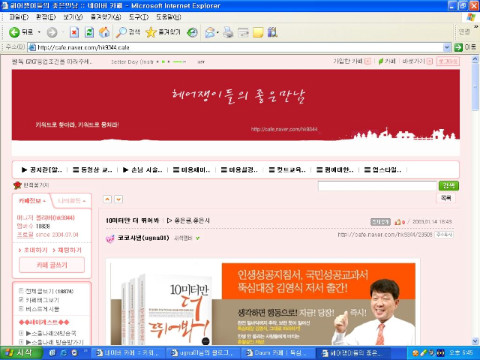Expand the 카페정보 tab arrow
Image resolution: width=480 pixels, height=360 pixels.
click(x=44, y=201)
